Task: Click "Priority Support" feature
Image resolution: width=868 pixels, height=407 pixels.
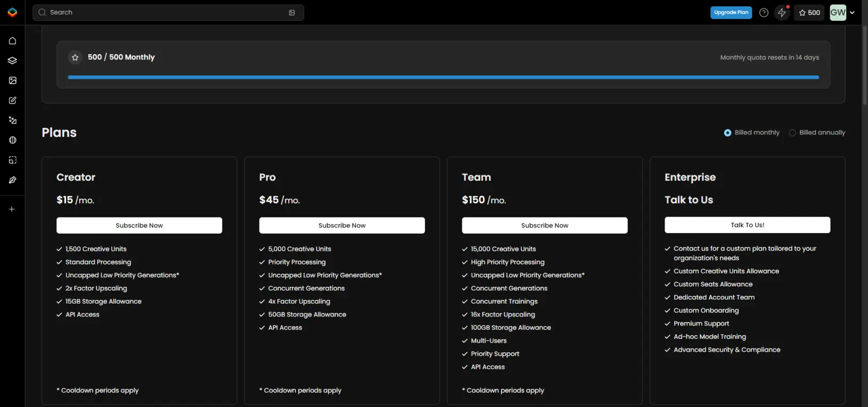Action: 495,354
